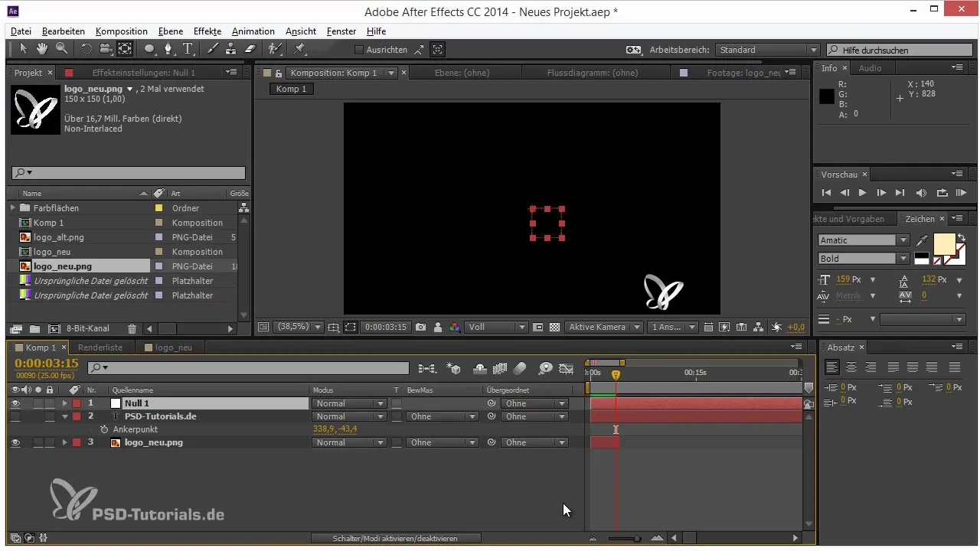The height and width of the screenshot is (551, 980).
Task: Open Null 1 Modus Normal dropdown
Action: pyautogui.click(x=350, y=403)
